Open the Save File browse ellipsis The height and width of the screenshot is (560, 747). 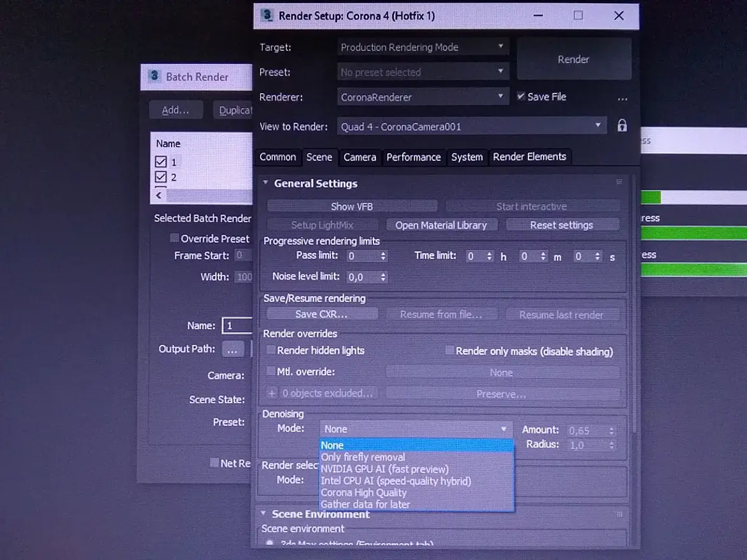622,99
